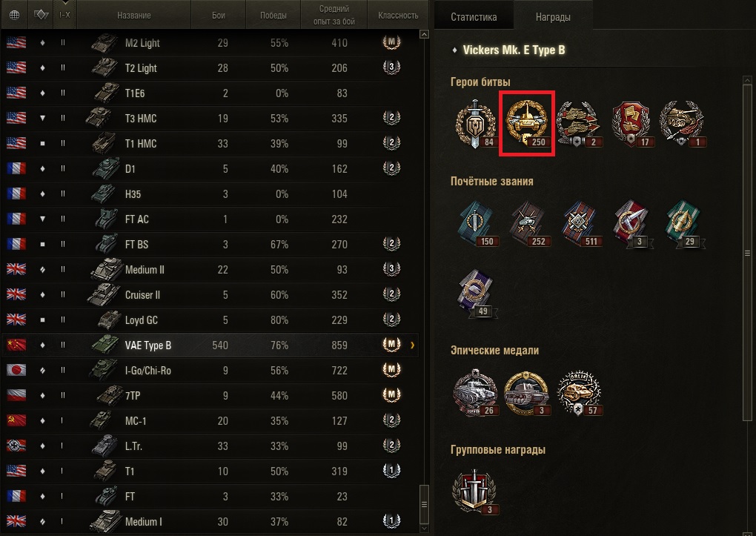Open the Награды tab
Viewport: 756px width, 536px height.
(x=553, y=17)
